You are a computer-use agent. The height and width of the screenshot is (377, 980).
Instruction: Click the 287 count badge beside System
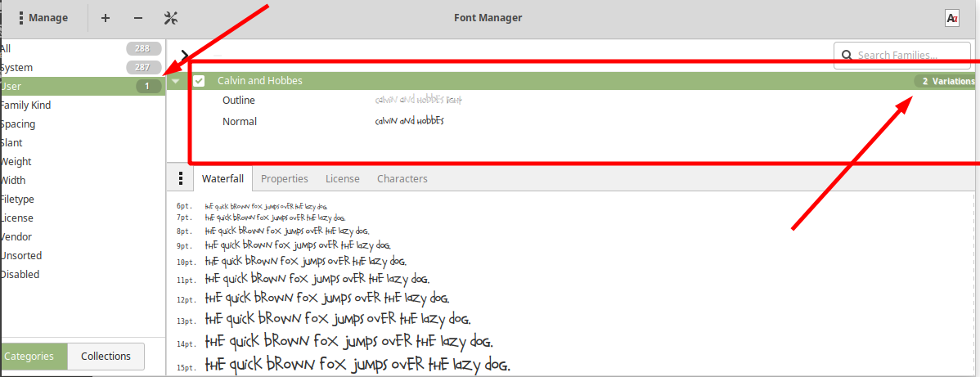pyautogui.click(x=144, y=68)
